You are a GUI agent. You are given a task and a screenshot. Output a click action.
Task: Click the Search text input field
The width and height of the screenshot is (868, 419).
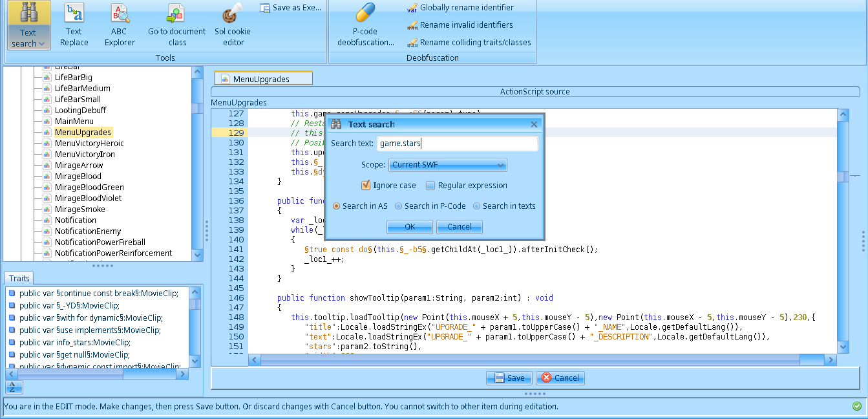pyautogui.click(x=457, y=144)
